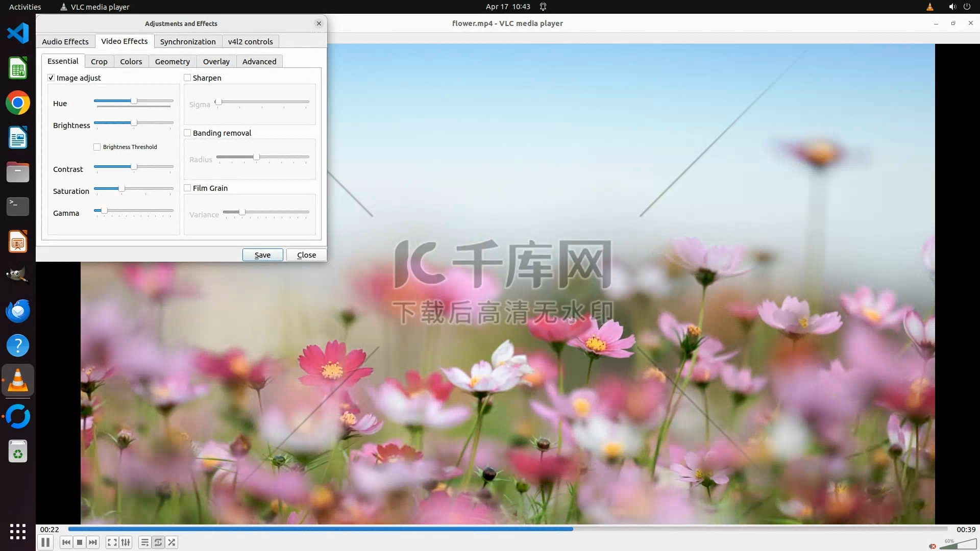Toggle fullscreen video mode
The height and width of the screenshot is (551, 980).
pyautogui.click(x=112, y=542)
